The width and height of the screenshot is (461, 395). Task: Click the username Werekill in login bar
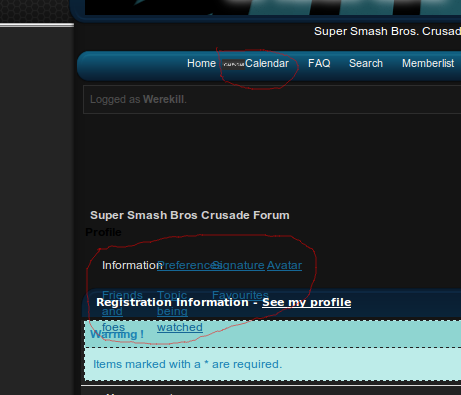coord(164,99)
